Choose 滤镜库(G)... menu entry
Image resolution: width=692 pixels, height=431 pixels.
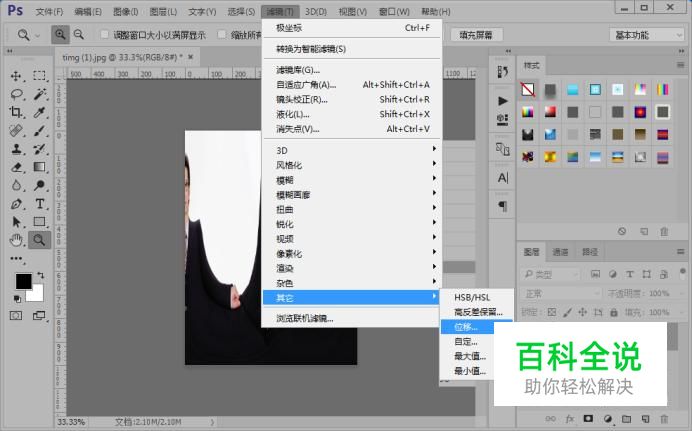point(352,70)
